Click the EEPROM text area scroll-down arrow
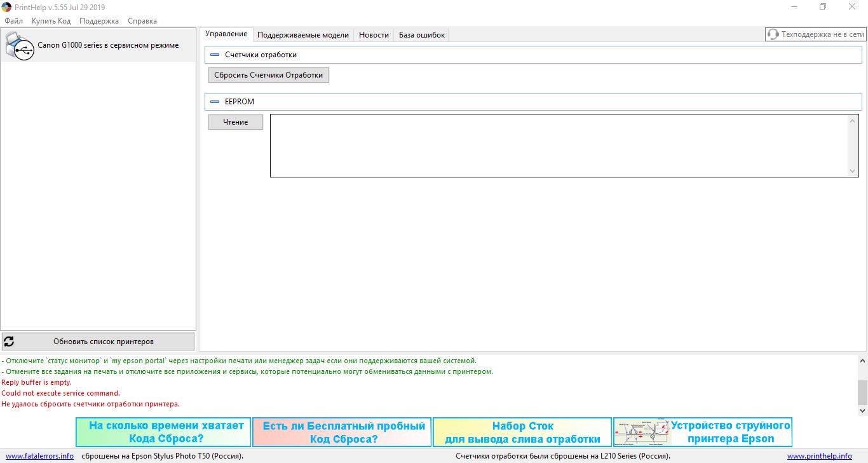868x463 pixels. [853, 171]
